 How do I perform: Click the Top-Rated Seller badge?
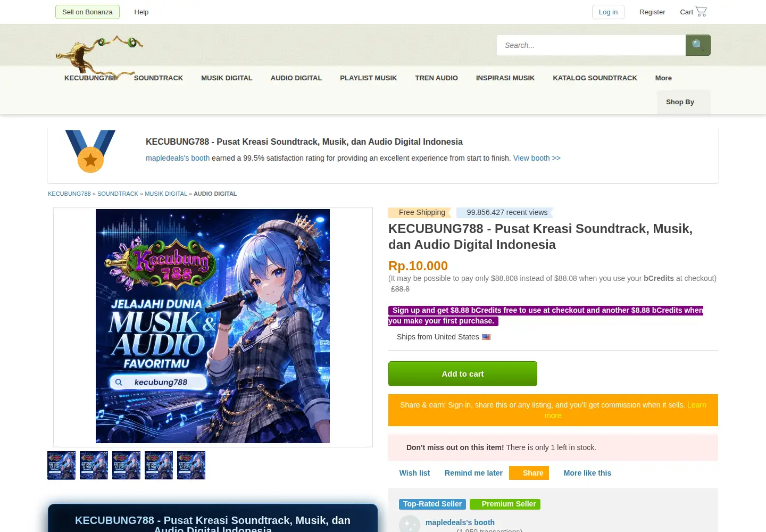click(x=432, y=504)
